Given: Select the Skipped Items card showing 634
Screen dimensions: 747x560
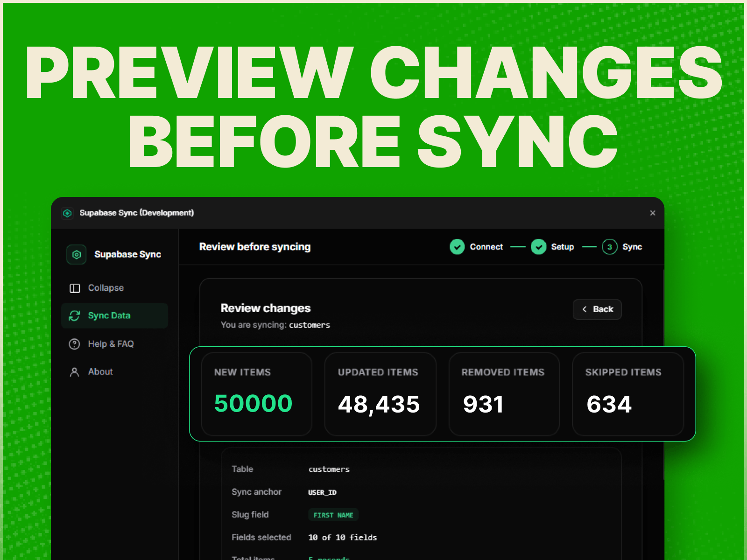Looking at the screenshot, I should coord(628,394).
